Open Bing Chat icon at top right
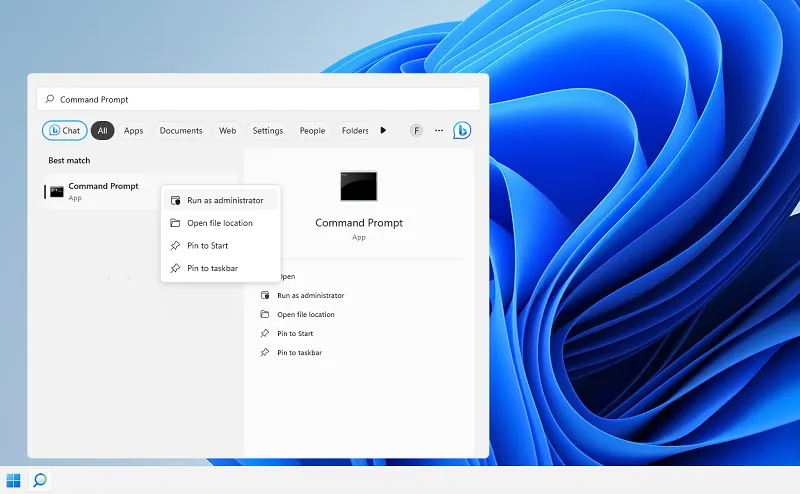The width and height of the screenshot is (800, 494). [x=462, y=131]
